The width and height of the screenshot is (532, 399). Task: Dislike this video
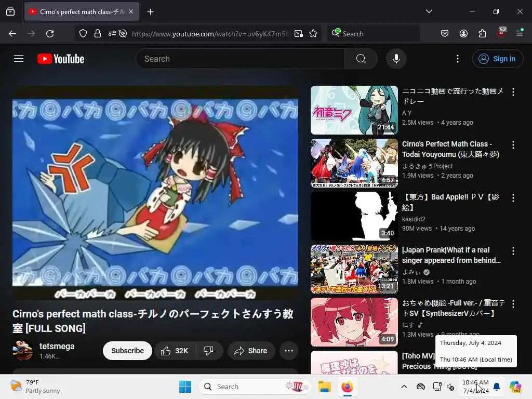(x=209, y=351)
